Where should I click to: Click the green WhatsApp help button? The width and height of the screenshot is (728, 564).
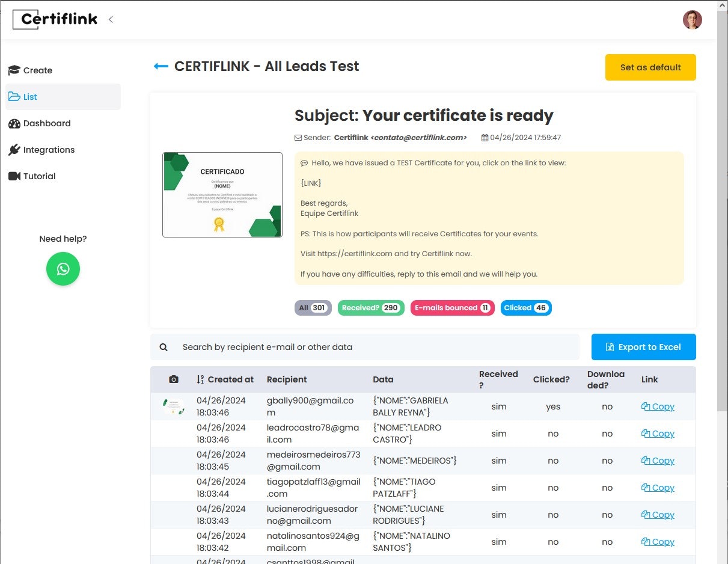[63, 269]
